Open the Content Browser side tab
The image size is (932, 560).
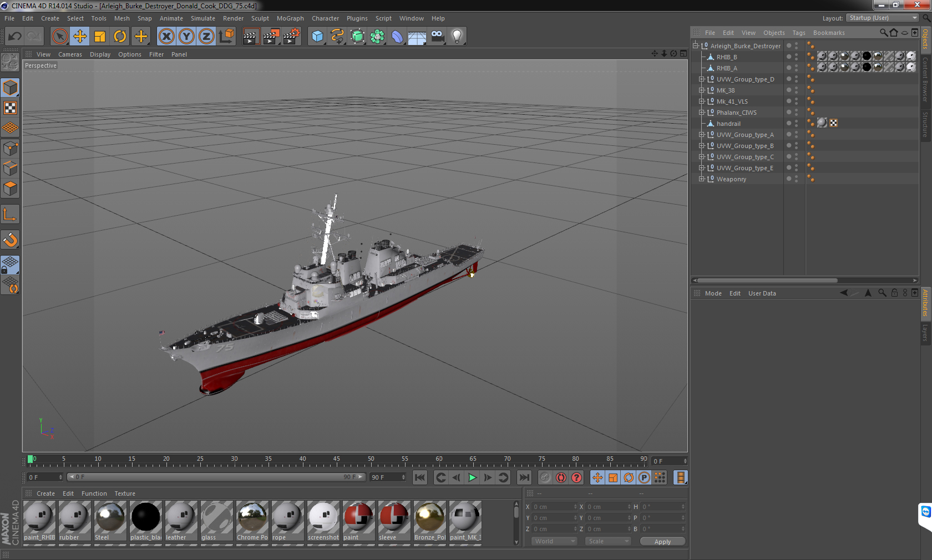pyautogui.click(x=925, y=79)
